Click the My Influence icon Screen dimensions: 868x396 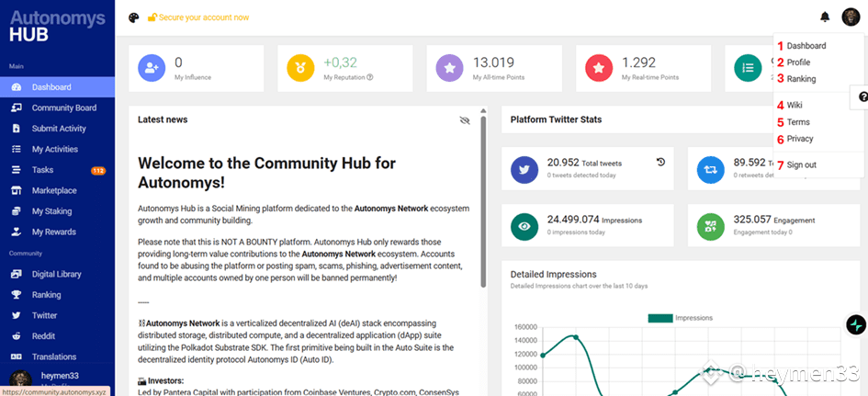point(152,68)
